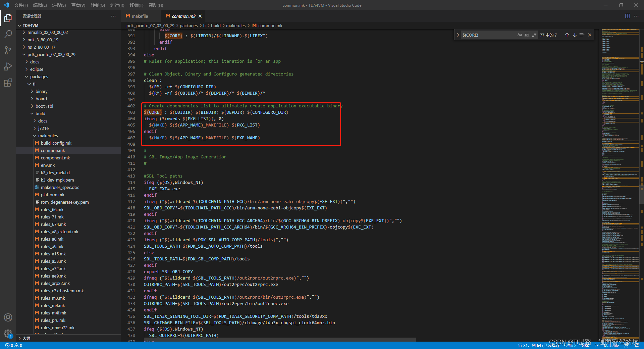Open the 运行(R) menu
The width and height of the screenshot is (644, 349).
coord(117,5)
